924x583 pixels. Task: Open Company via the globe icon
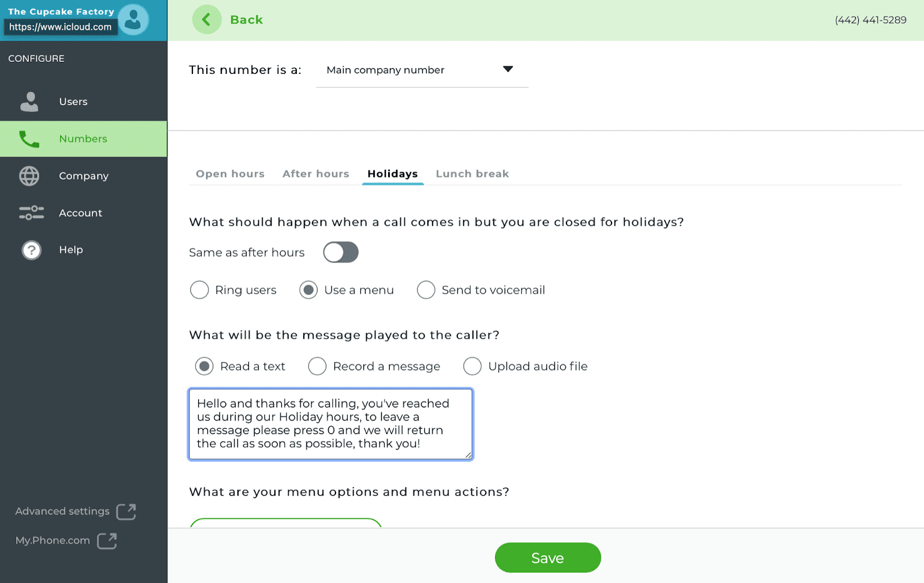coord(29,176)
